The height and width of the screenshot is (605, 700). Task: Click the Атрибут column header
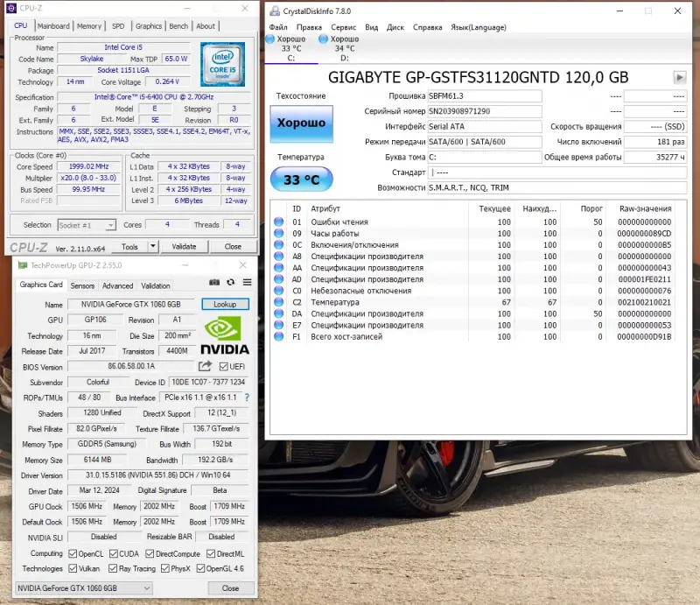coord(325,208)
